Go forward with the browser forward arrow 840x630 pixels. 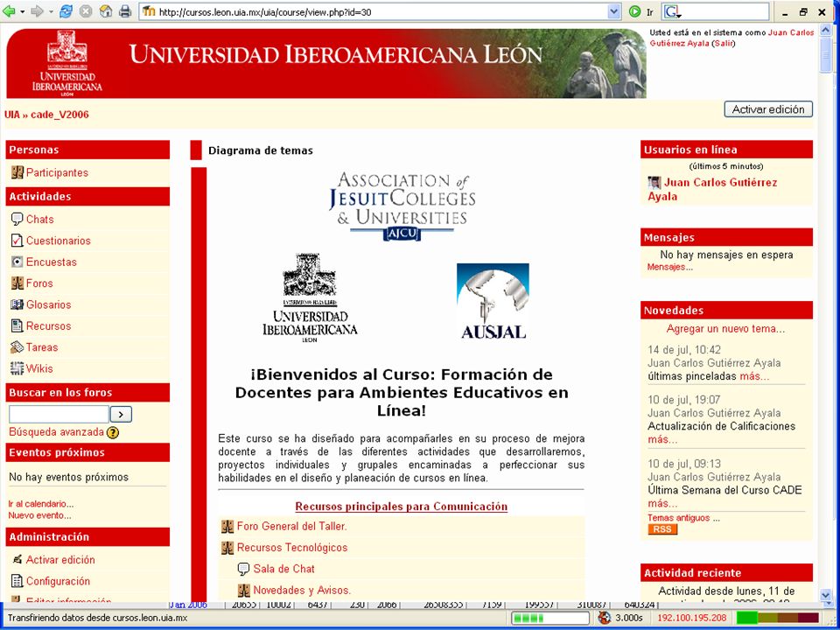37,10
